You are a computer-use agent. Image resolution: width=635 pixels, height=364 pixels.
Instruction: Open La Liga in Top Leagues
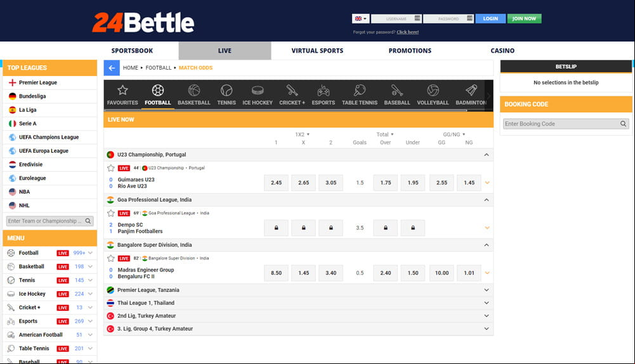coord(50,110)
